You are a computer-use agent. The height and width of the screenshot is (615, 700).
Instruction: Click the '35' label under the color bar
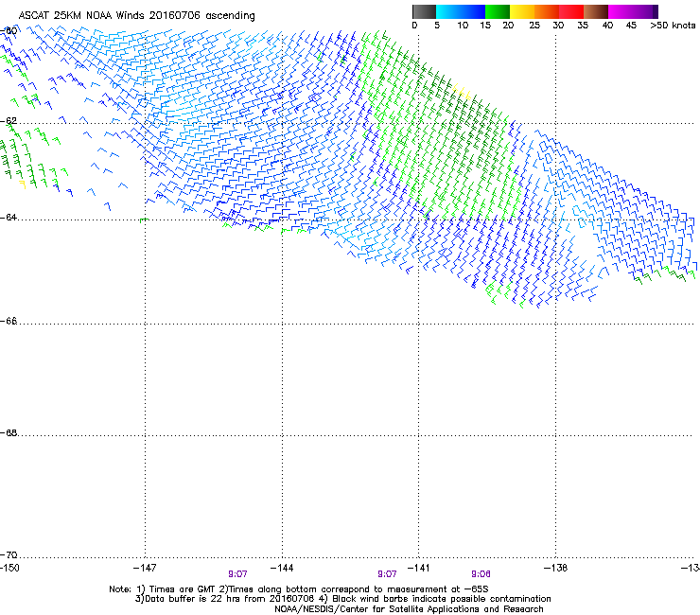click(x=583, y=26)
